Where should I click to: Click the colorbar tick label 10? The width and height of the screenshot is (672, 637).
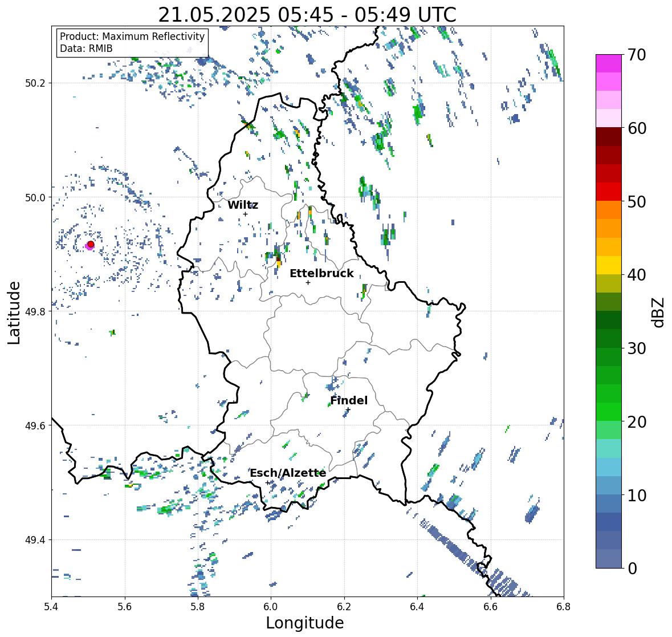[x=637, y=495]
